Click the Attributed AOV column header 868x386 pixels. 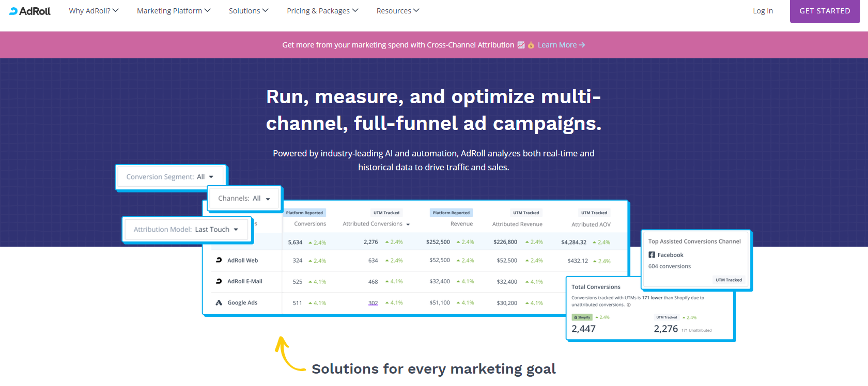coord(591,224)
